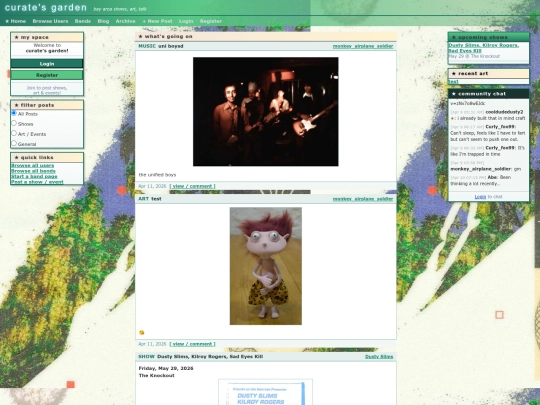Click 'the unified boys' caption text

point(157,175)
